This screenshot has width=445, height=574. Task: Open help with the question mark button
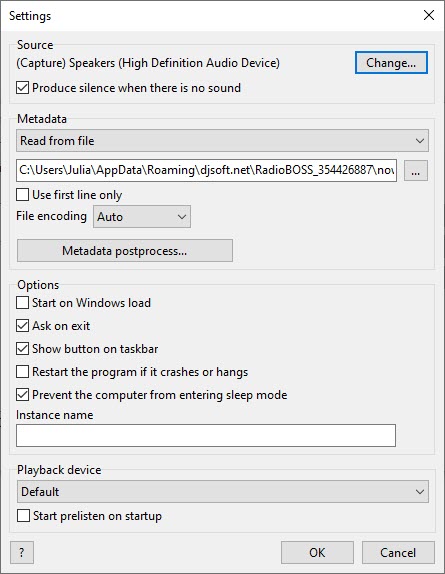[x=22, y=553]
